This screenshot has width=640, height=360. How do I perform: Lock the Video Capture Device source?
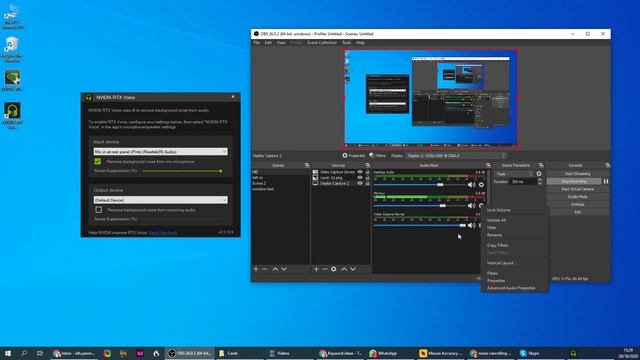(x=367, y=172)
